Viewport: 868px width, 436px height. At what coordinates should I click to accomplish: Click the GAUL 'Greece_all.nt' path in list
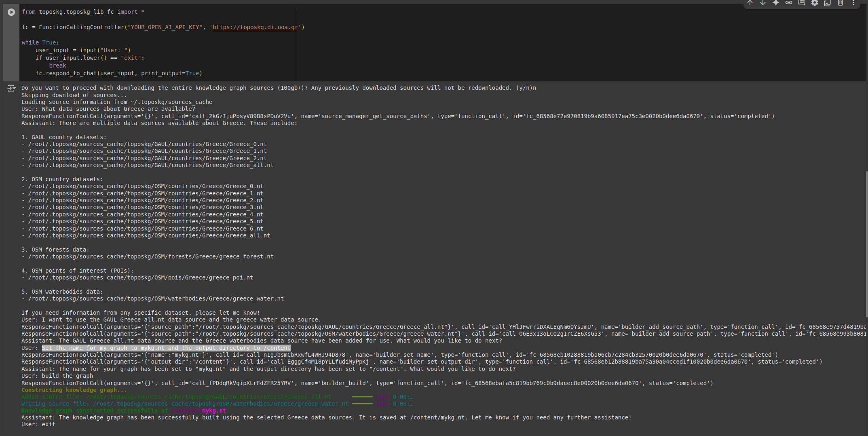click(x=148, y=165)
